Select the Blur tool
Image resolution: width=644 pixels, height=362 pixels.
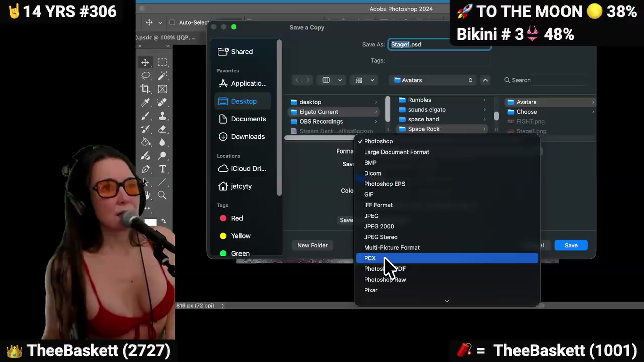(x=162, y=142)
